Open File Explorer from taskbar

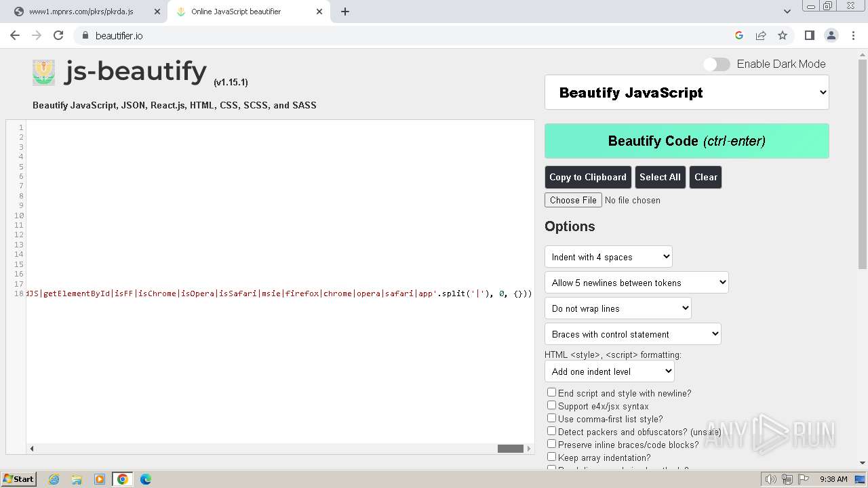coord(77,479)
